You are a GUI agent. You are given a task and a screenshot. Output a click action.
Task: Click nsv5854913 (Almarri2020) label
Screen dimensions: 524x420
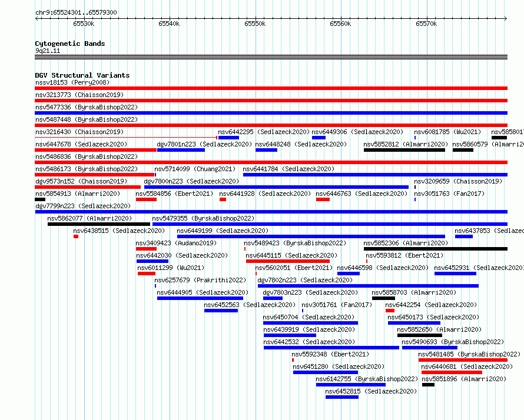click(78, 194)
